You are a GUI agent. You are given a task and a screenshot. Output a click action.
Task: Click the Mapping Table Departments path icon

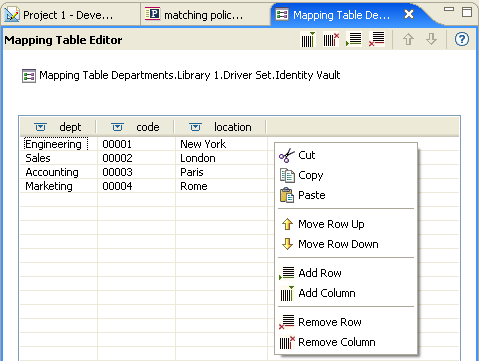coord(29,76)
